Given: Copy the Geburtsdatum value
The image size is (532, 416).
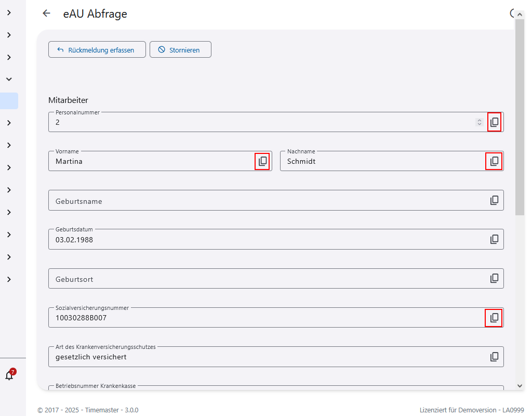Looking at the screenshot, I should coord(494,239).
